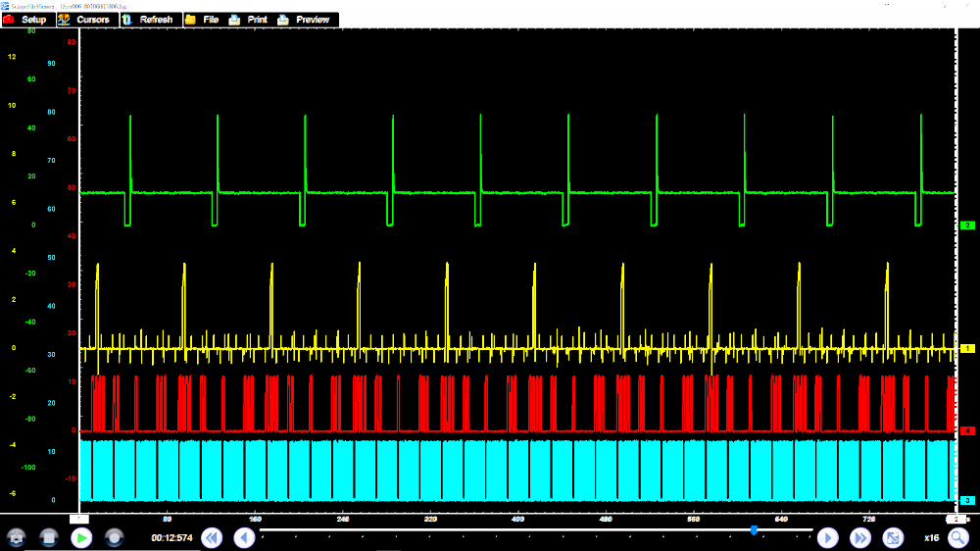Select yellow channel 1 marker
Image resolution: width=980 pixels, height=551 pixels.
coord(967,348)
